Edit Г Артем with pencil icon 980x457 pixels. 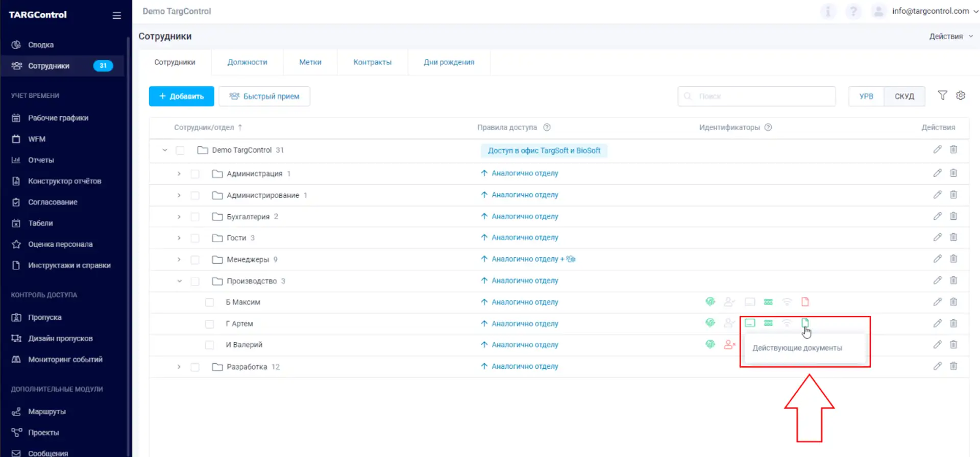(937, 323)
